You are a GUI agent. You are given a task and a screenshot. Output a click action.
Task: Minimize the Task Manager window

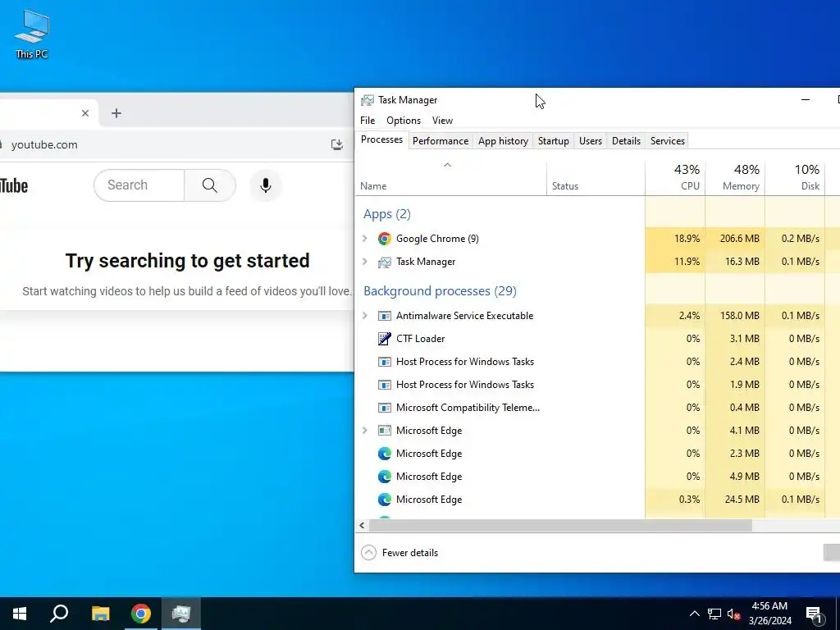[x=806, y=99]
